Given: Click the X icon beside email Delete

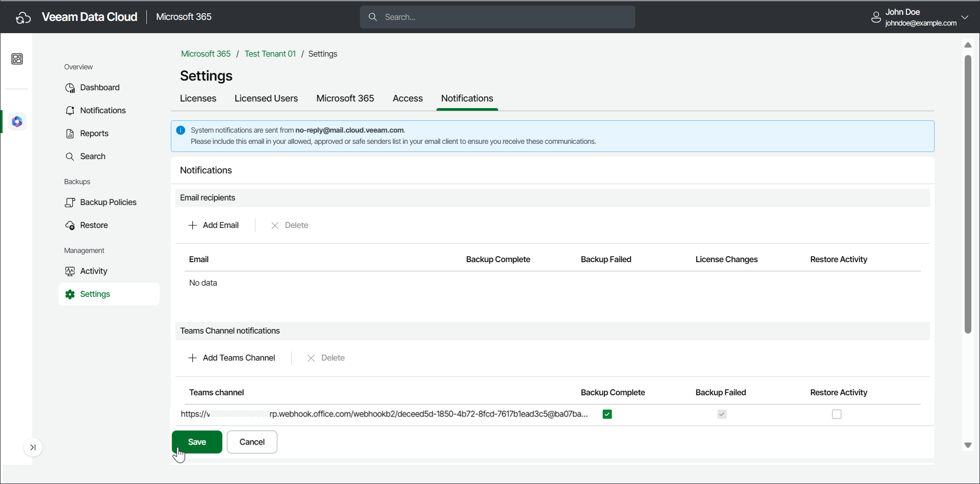Looking at the screenshot, I should pyautogui.click(x=274, y=225).
